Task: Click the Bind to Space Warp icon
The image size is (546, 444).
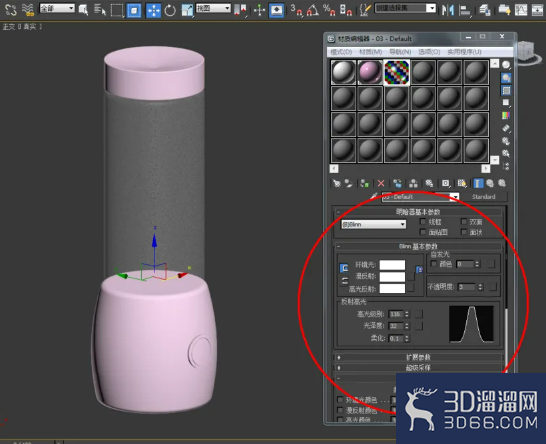Action: coord(28,10)
